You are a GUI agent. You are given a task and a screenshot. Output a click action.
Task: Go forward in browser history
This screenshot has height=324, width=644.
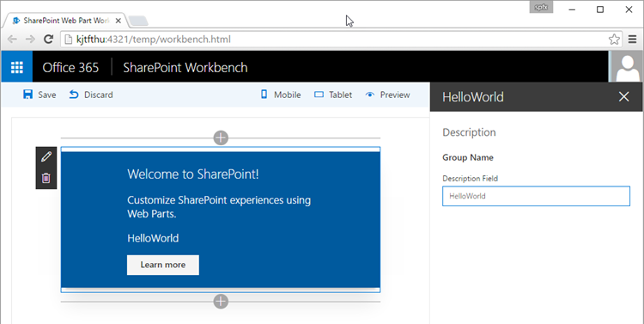[x=30, y=39]
